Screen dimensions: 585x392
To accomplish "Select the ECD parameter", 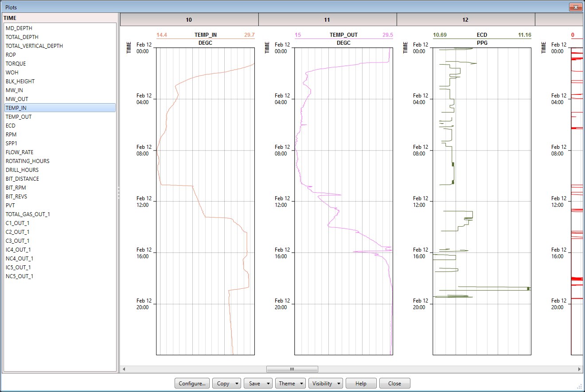I will point(11,125).
